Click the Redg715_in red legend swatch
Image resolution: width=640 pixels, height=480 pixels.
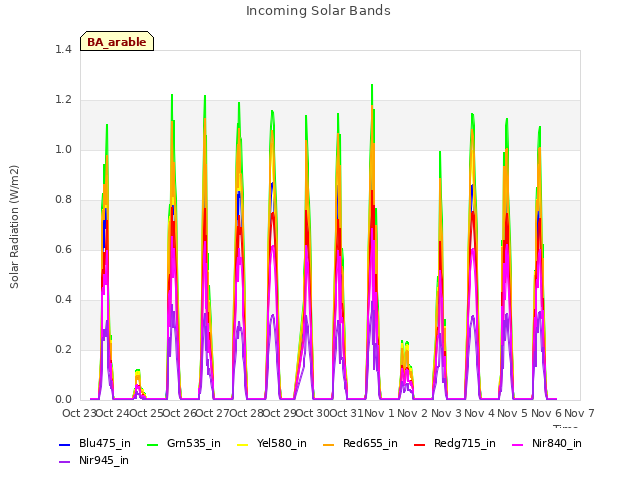coord(420,444)
